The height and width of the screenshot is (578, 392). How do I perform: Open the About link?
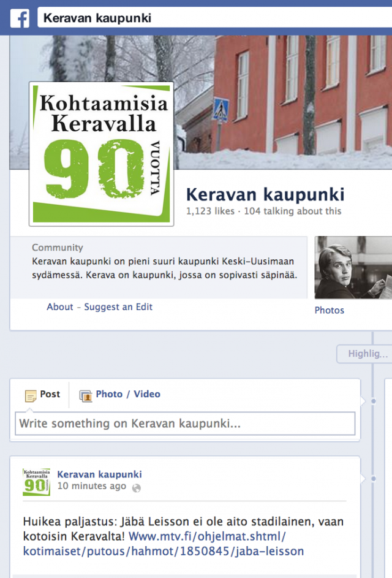pos(59,306)
